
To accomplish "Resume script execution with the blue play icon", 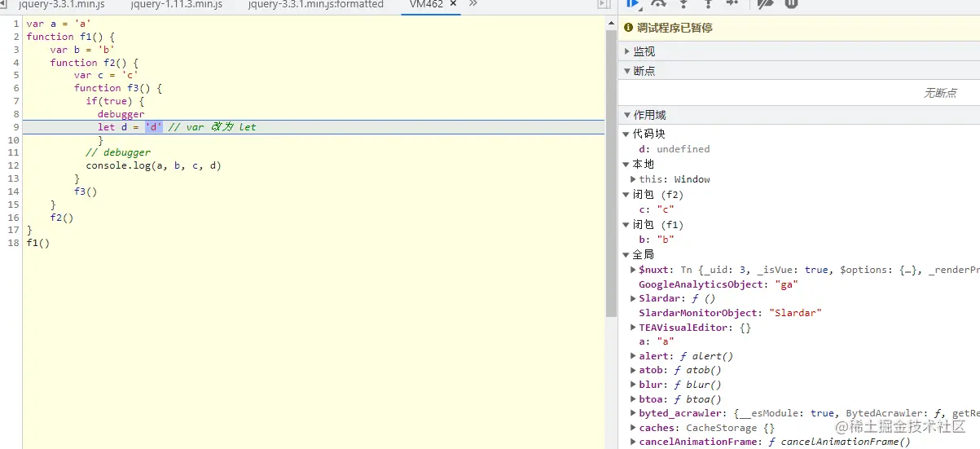I will [x=633, y=3].
